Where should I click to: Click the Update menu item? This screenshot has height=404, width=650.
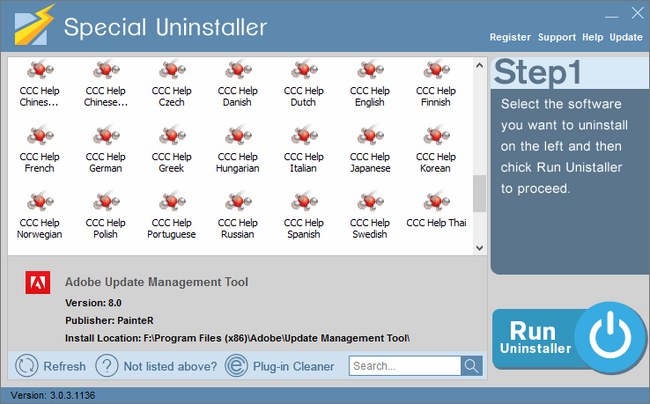(x=626, y=37)
